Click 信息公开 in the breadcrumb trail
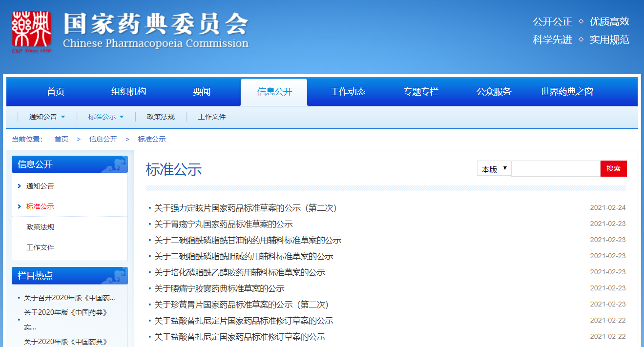Viewport: 644px width, 347px height. coord(103,139)
